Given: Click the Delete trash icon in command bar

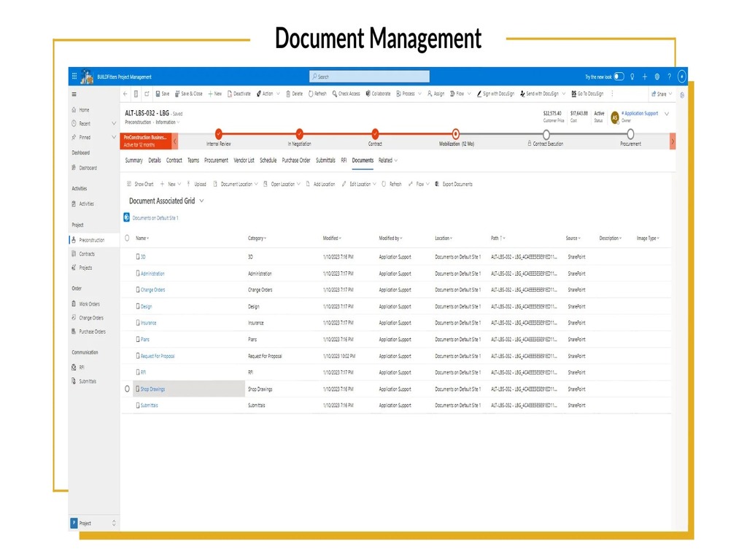Looking at the screenshot, I should point(289,94).
